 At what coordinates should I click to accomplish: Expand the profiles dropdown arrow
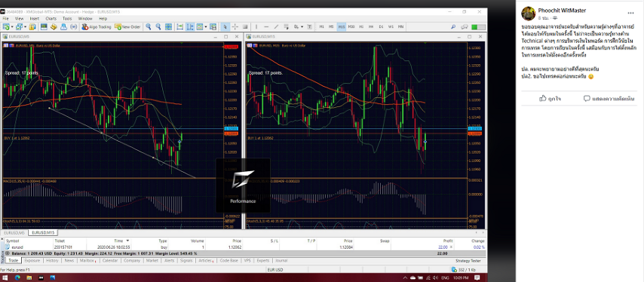[26, 26]
